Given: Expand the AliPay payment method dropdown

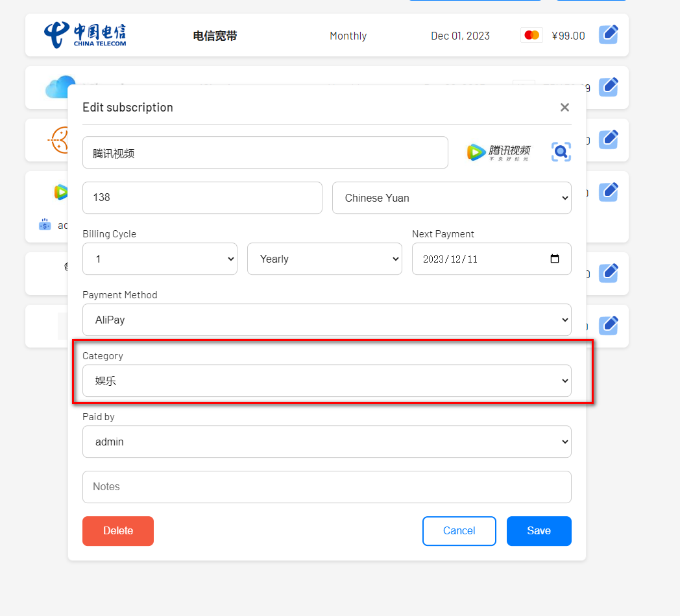Looking at the screenshot, I should [x=326, y=320].
